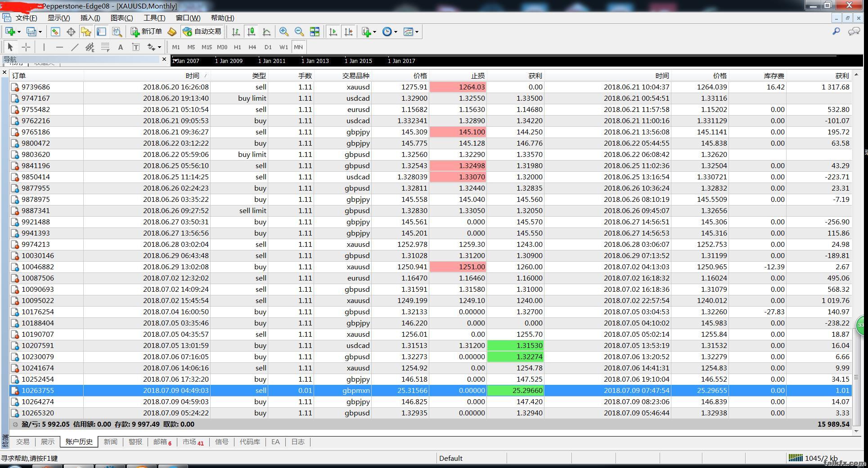868x468 pixels.
Task: Select the text tool A
Action: (120, 47)
